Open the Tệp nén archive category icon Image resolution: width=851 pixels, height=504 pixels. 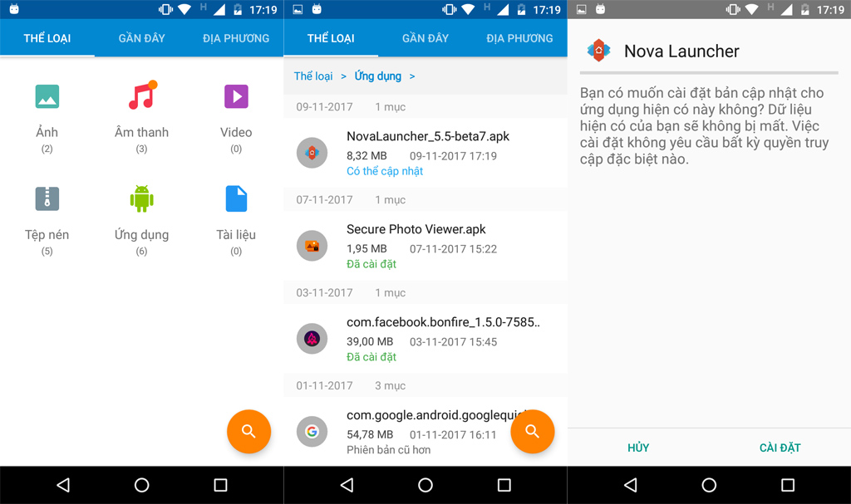pos(47,198)
